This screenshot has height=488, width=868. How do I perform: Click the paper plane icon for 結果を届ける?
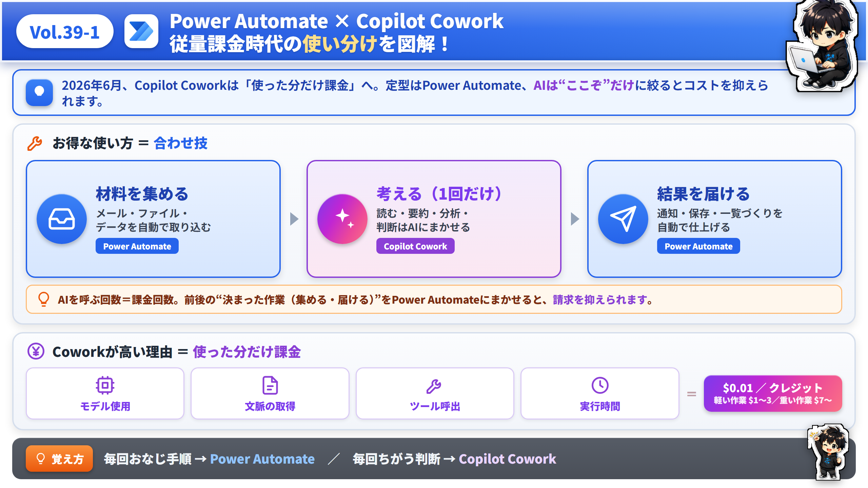point(623,219)
